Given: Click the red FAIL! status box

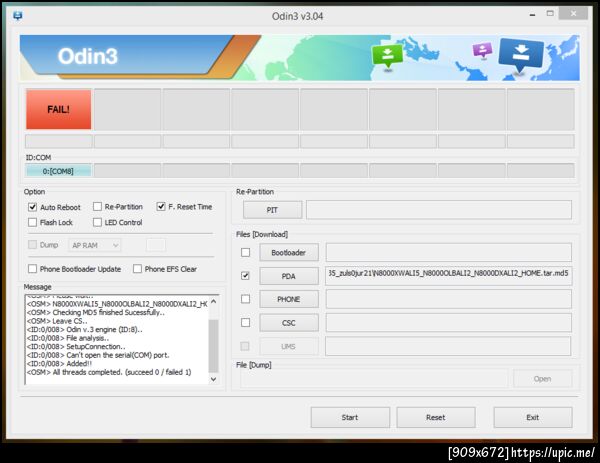Looking at the screenshot, I should point(59,109).
